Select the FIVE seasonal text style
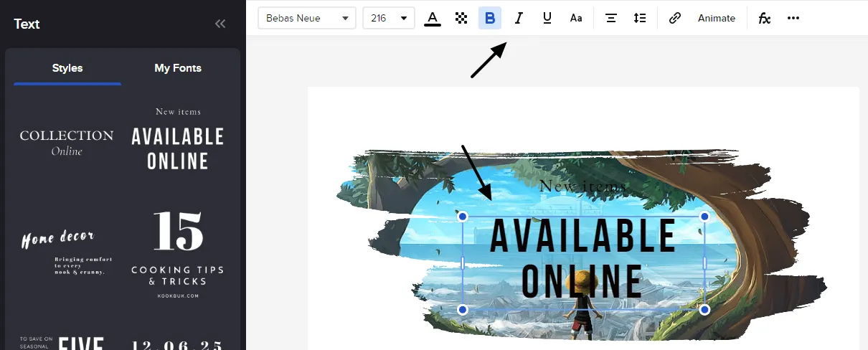Viewport: 868px width, 350px height. click(x=63, y=343)
